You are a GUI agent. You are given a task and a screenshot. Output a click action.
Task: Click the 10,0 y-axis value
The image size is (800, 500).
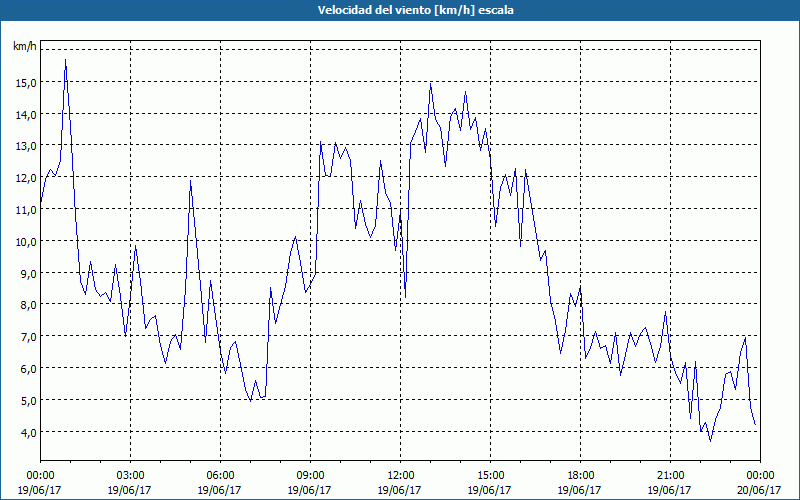(x=26, y=242)
